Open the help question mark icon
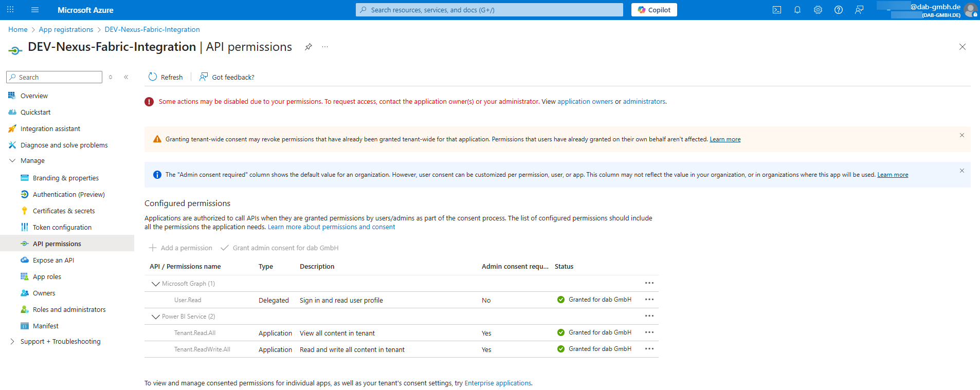This screenshot has width=980, height=390. (839, 10)
